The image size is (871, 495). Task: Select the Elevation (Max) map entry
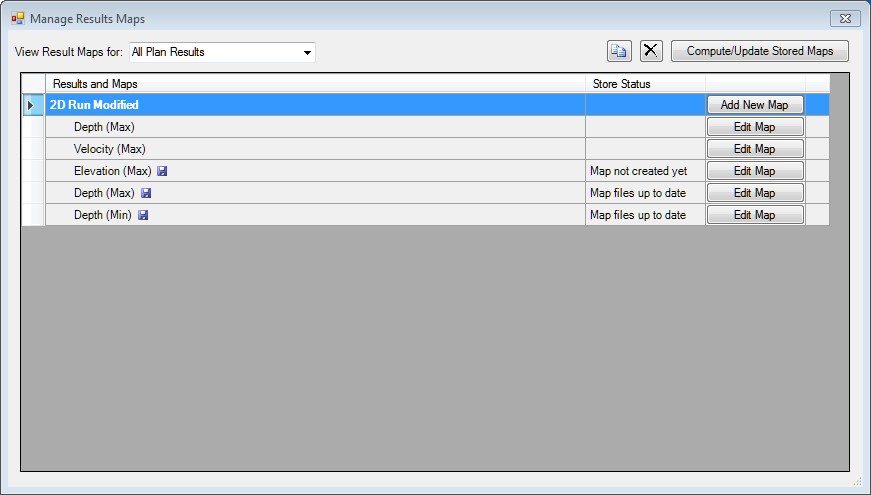pyautogui.click(x=112, y=171)
